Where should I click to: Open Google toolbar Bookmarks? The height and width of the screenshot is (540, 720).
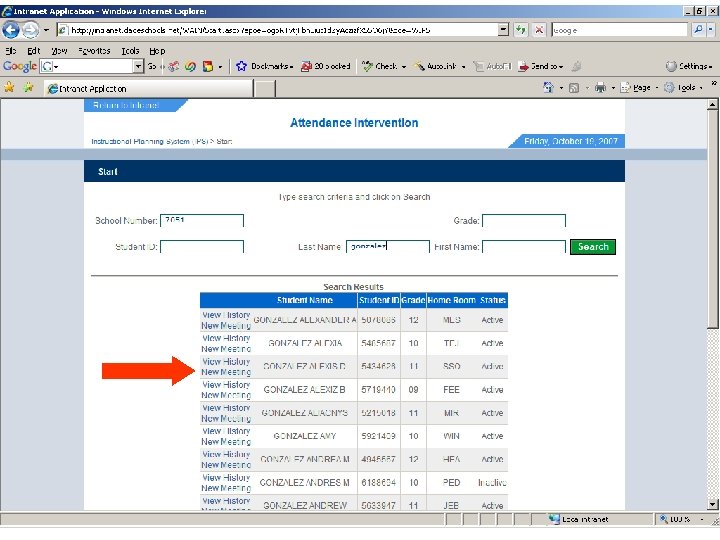(x=264, y=66)
